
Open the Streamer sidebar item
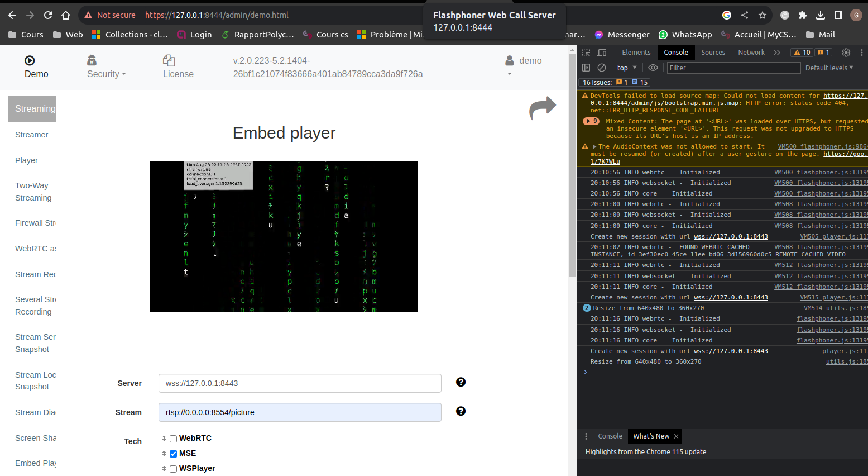click(x=32, y=135)
